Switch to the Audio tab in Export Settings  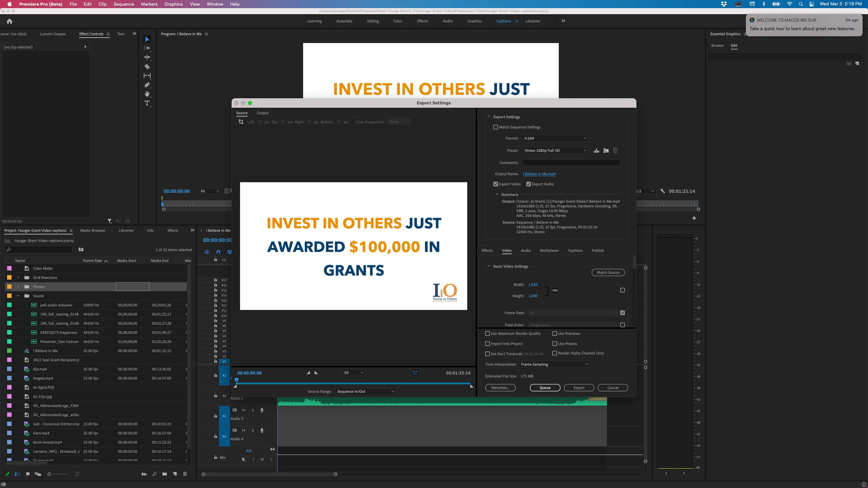[526, 250]
